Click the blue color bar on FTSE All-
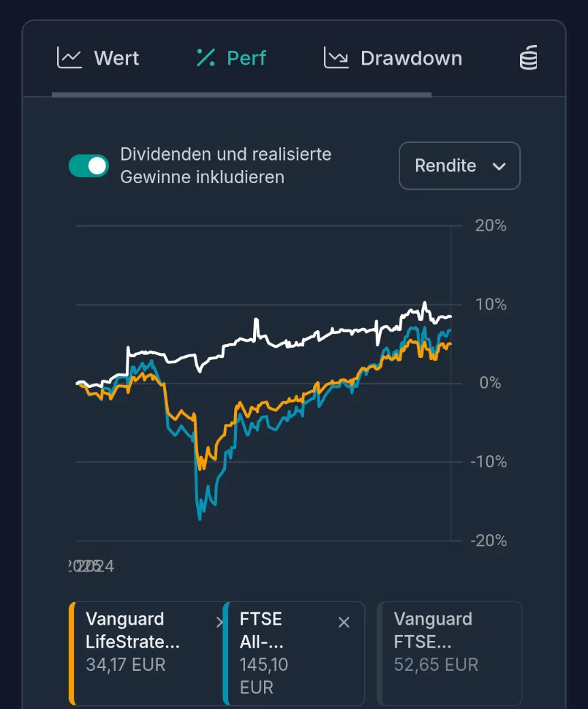 pos(226,653)
